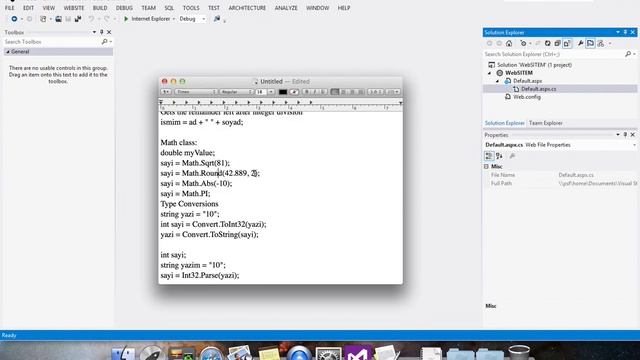Open the FILE menu

pyautogui.click(x=10, y=8)
